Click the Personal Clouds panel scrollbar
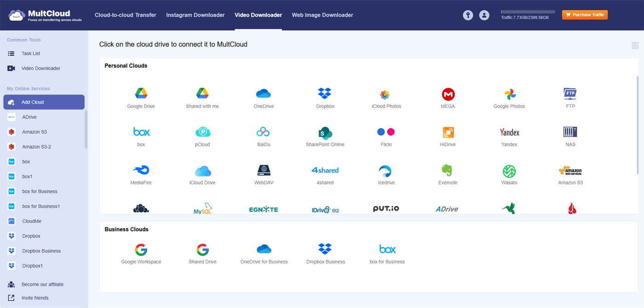This screenshot has width=644, height=308. (637, 125)
